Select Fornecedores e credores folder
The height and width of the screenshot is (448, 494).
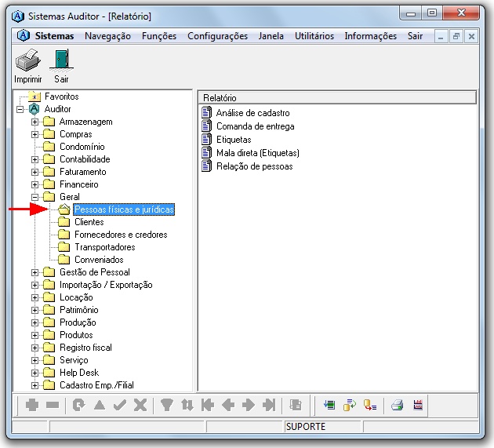point(121,235)
